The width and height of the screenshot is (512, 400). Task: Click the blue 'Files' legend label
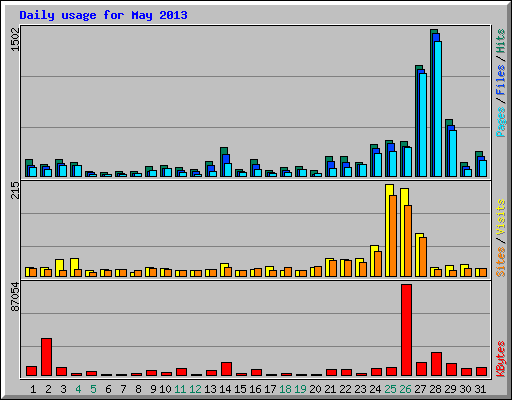point(500,80)
